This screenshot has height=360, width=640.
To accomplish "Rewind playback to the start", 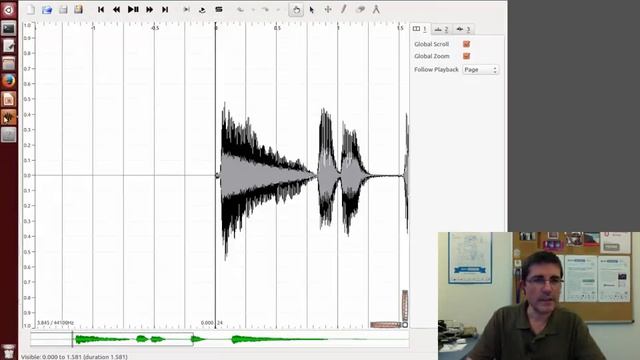I will 101,9.
